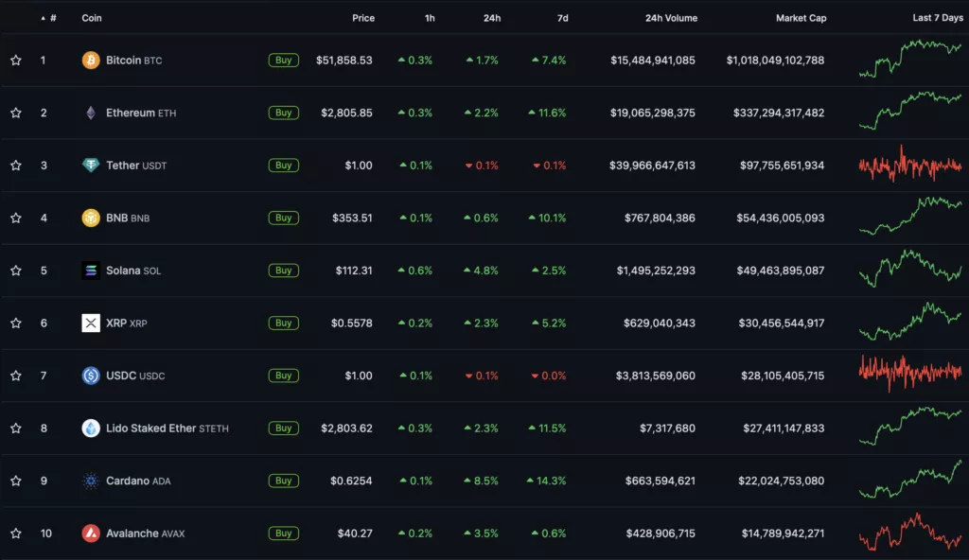This screenshot has height=560, width=969.
Task: Select the Buy button for USDC
Action: click(284, 376)
